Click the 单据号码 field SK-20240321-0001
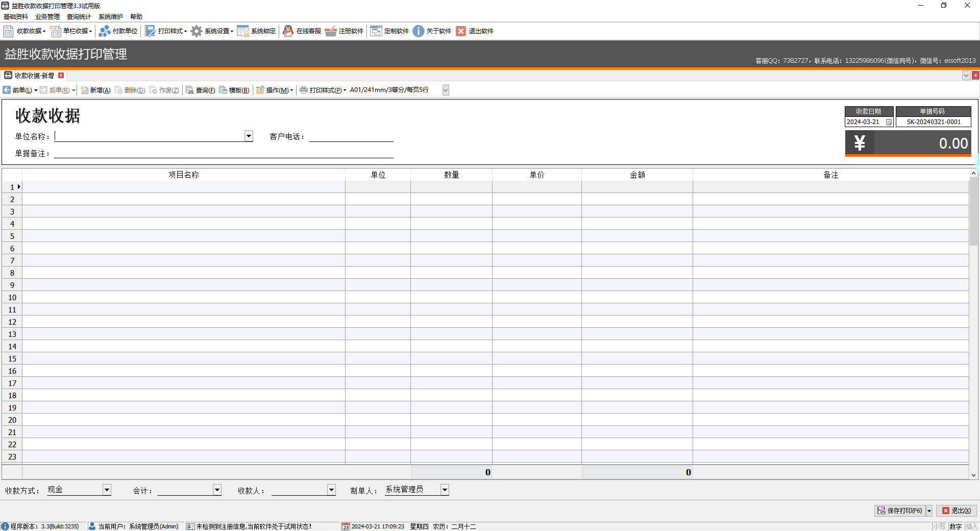980x531 pixels. pos(934,122)
